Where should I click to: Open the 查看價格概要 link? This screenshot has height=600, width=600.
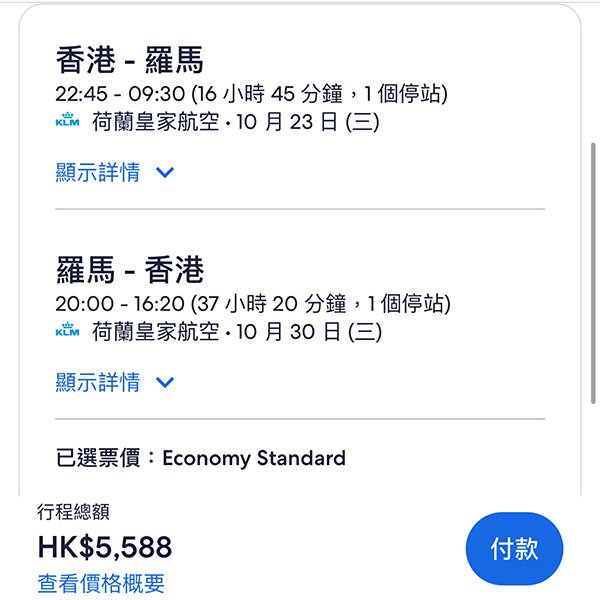click(101, 583)
